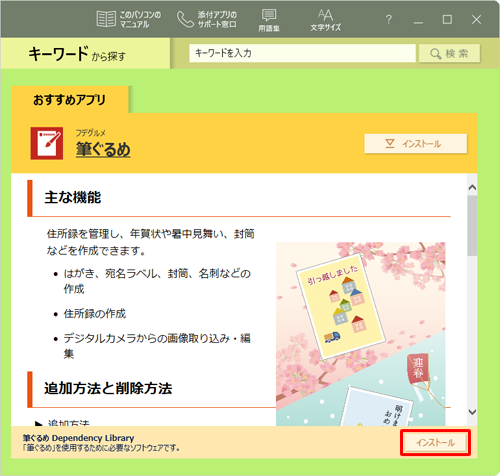Viewport: 500px width, 476px height.
Task: Click the scrollbar thumb
Action: [x=472, y=226]
